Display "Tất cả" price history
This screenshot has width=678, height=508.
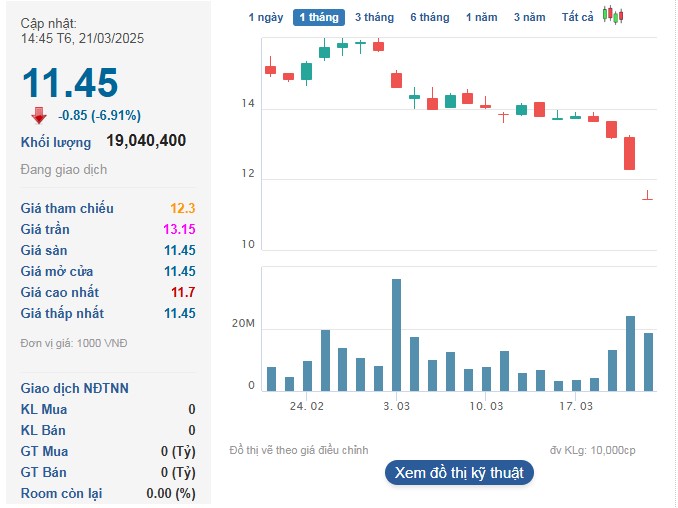coord(577,17)
